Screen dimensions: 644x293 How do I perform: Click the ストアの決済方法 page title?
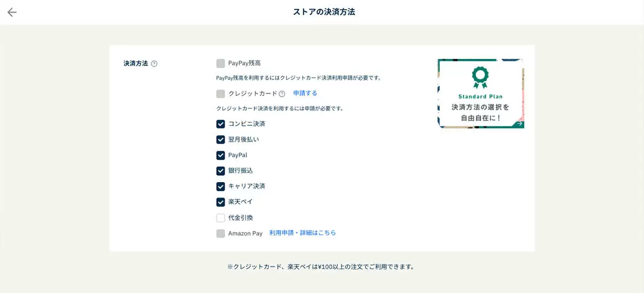(324, 12)
